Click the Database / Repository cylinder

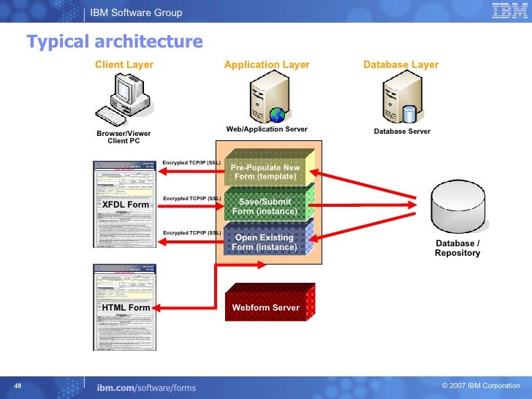coord(458,207)
